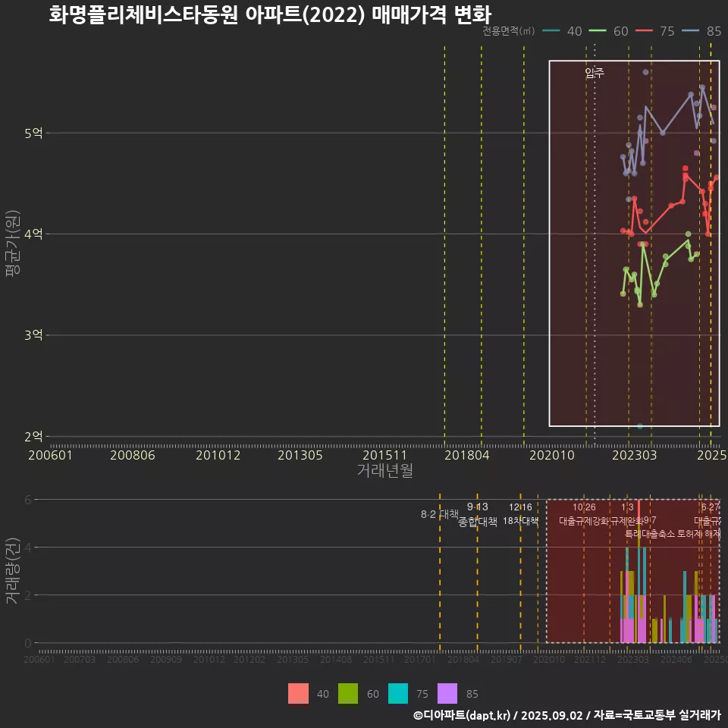This screenshot has height=728, width=728.
Task: Click the olive green 60㎡ swatch in bar legend
Action: pos(348,693)
